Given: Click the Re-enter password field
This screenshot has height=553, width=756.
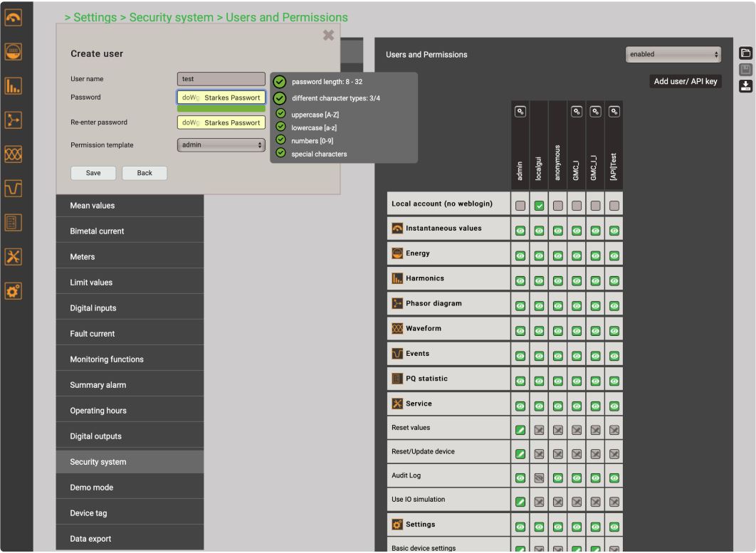Looking at the screenshot, I should (221, 122).
